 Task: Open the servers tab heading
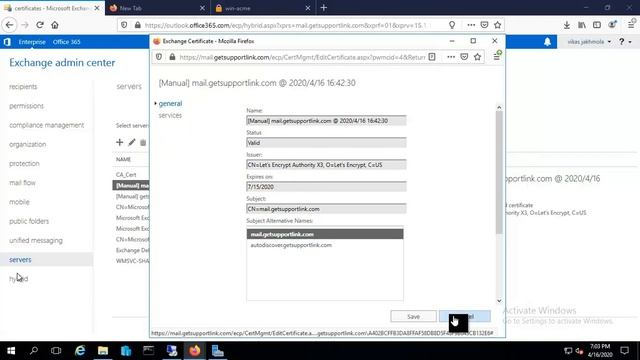129,87
